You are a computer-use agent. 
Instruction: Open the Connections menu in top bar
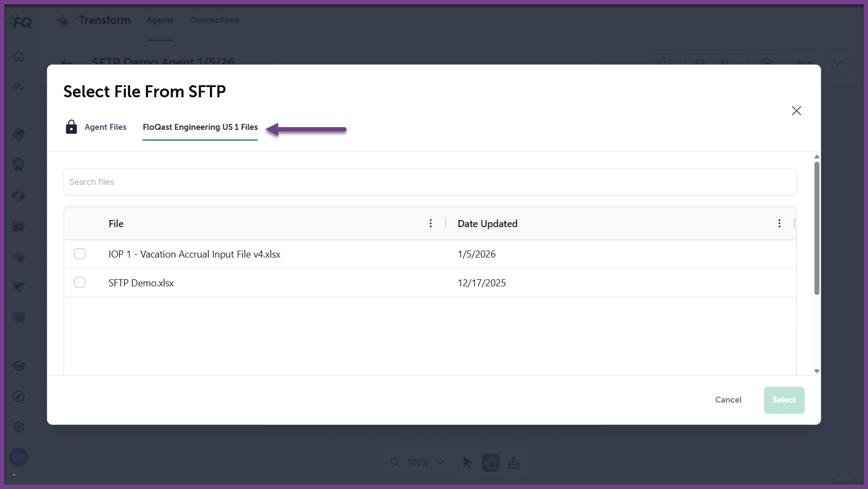[x=214, y=20]
